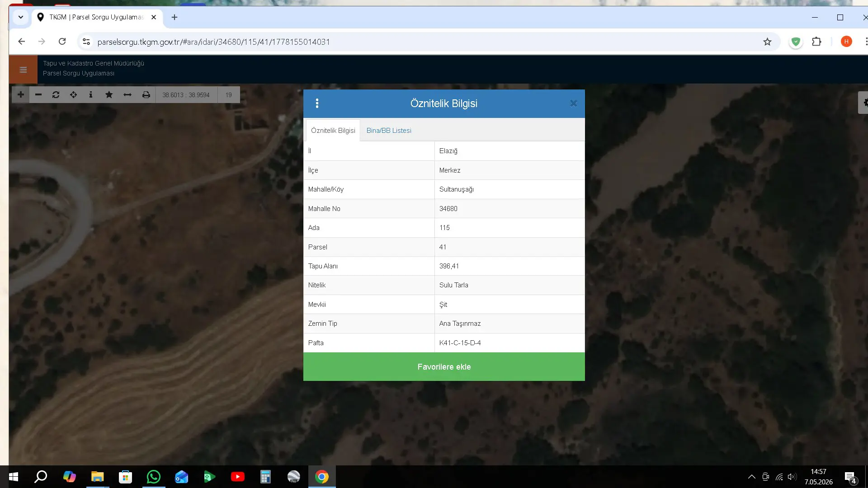The image size is (868, 488).
Task: Click the zoom level 19 indicator
Action: (x=229, y=95)
